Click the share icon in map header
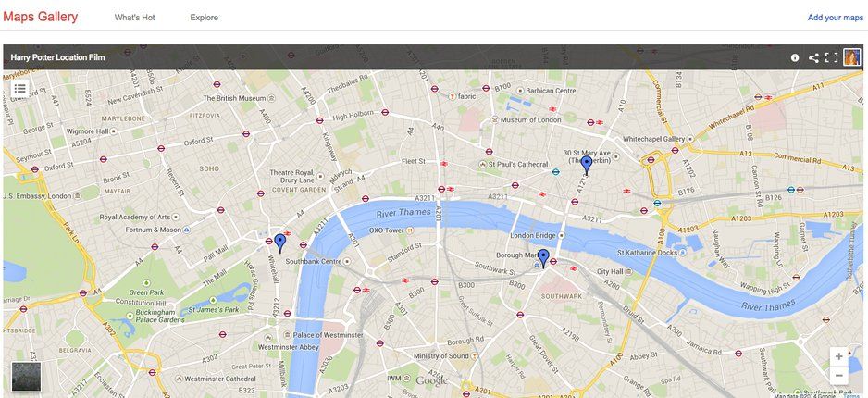This screenshot has height=398, width=868. 813,57
